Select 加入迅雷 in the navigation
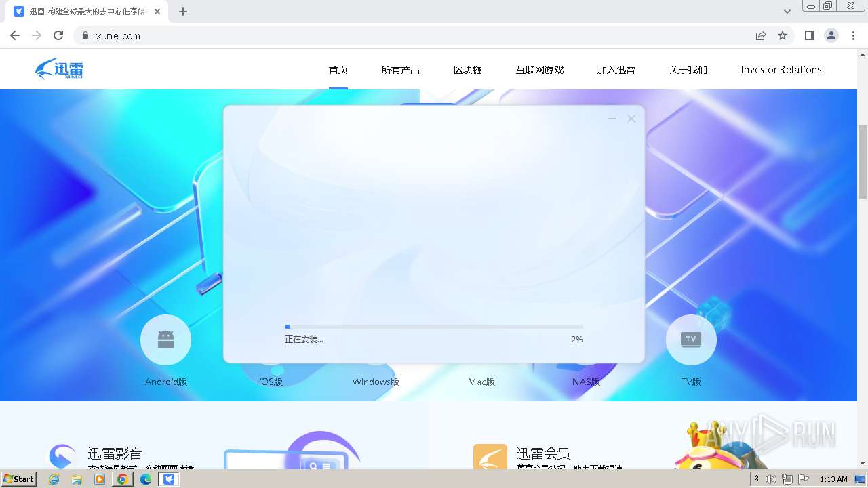Image resolution: width=868 pixels, height=488 pixels. (x=616, y=70)
